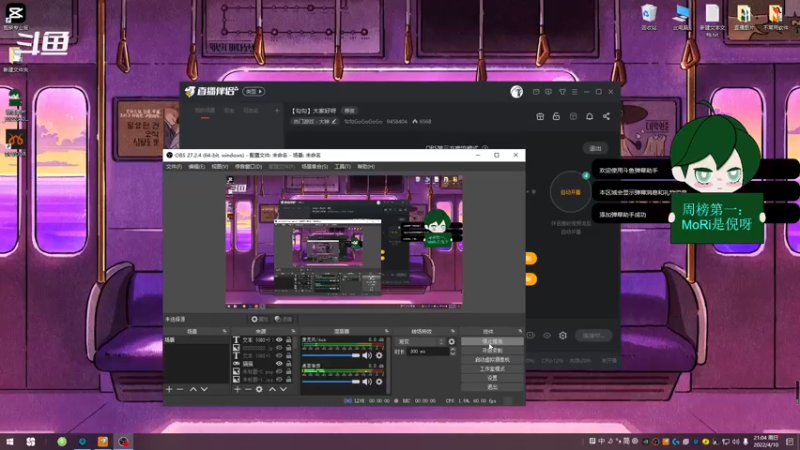The height and width of the screenshot is (450, 800).
Task: Open the Edit (E) menu in OBS
Action: (x=196, y=167)
